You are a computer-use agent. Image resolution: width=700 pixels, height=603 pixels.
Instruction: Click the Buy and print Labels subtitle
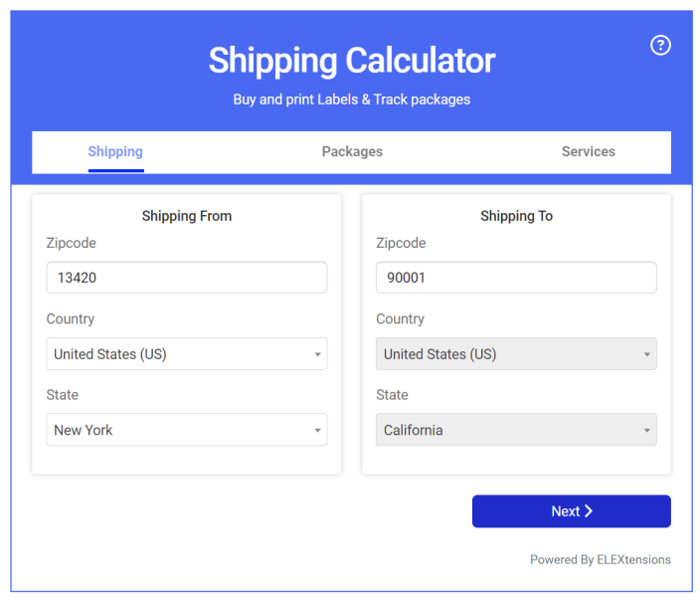(x=352, y=100)
